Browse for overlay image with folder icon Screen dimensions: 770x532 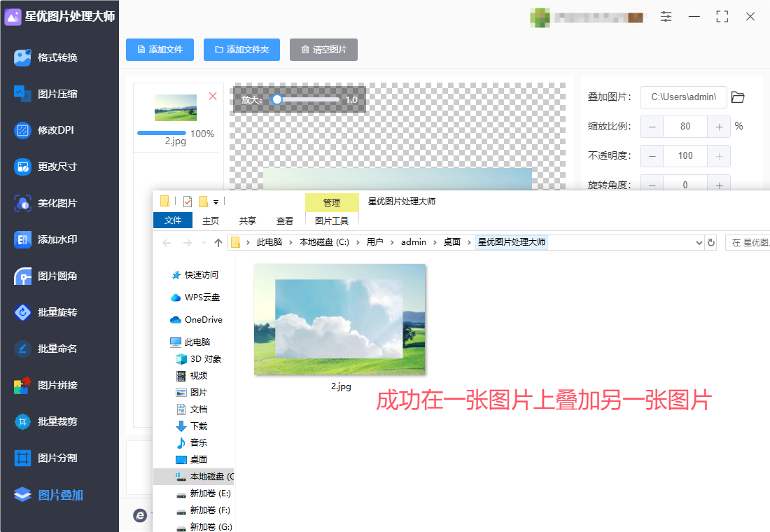click(x=738, y=97)
